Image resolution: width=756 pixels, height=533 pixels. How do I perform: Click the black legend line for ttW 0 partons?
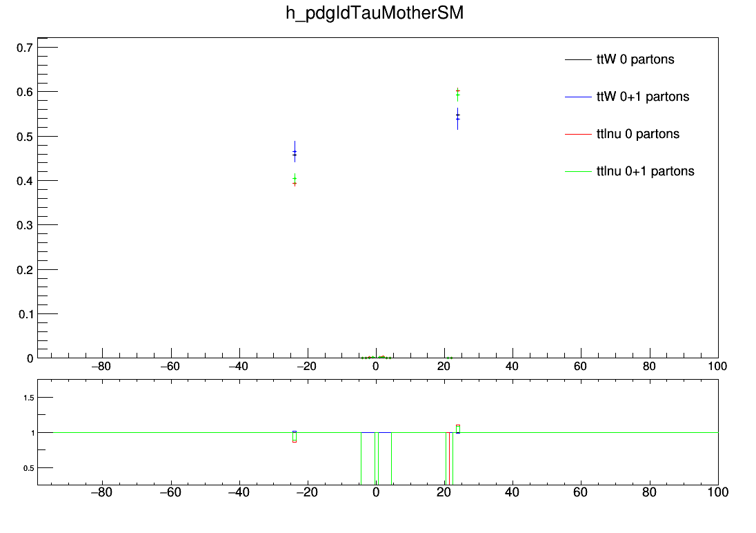(578, 60)
